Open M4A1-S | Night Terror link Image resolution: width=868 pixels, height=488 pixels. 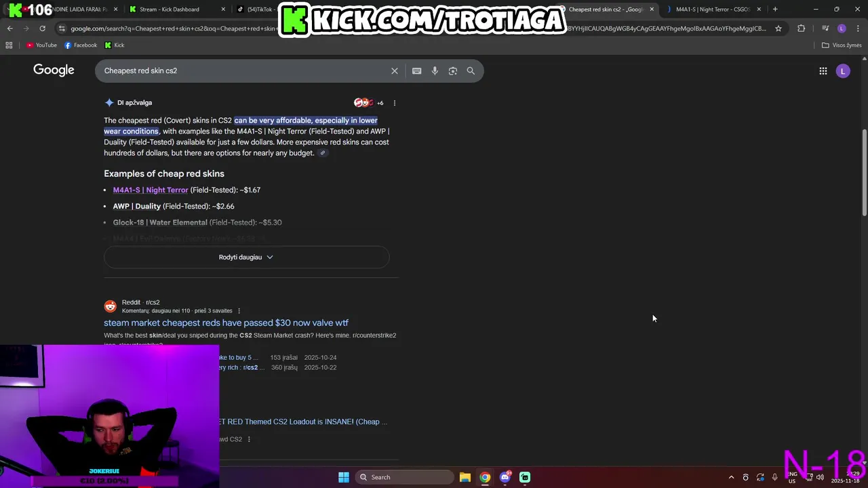151,190
